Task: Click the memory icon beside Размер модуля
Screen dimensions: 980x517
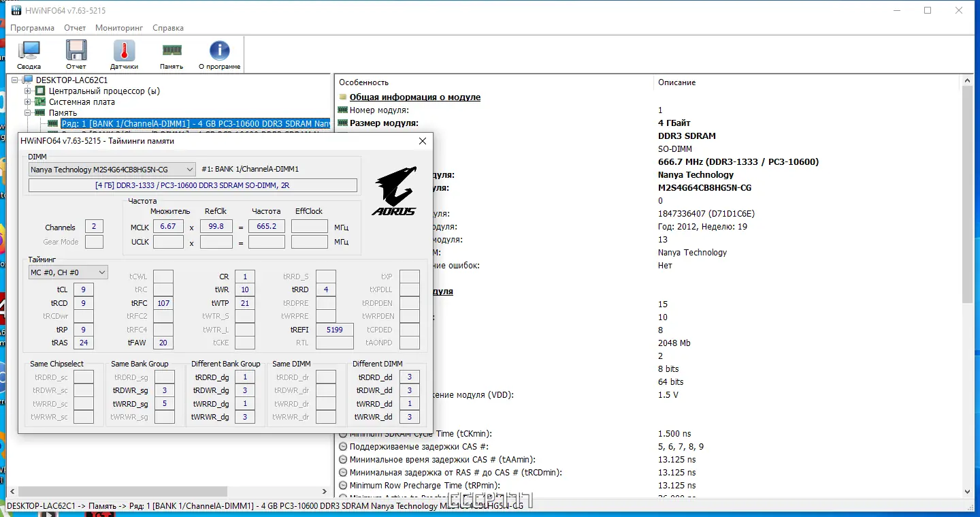Action: click(344, 123)
